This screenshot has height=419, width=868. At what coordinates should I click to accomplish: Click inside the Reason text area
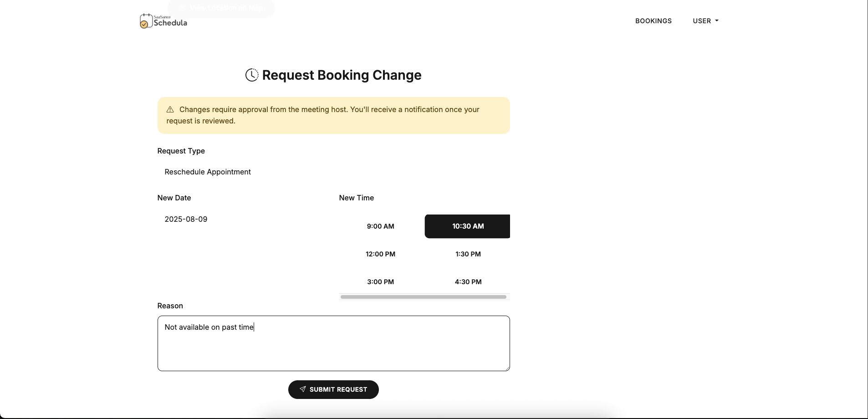coord(333,343)
